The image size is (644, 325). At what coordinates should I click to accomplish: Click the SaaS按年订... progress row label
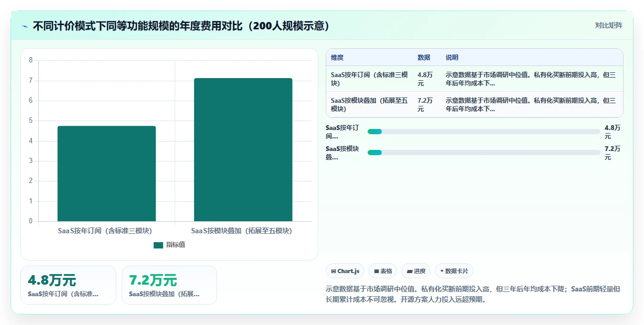tap(342, 132)
